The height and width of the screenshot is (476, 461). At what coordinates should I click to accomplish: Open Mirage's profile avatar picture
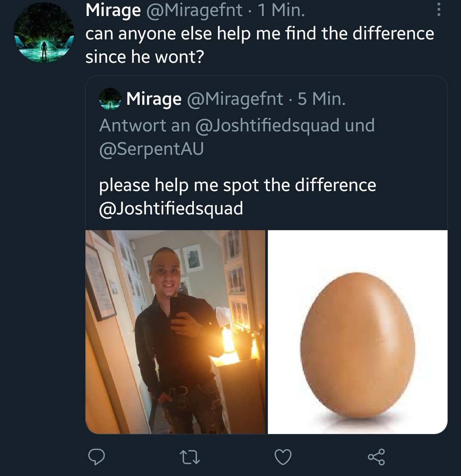(x=44, y=33)
